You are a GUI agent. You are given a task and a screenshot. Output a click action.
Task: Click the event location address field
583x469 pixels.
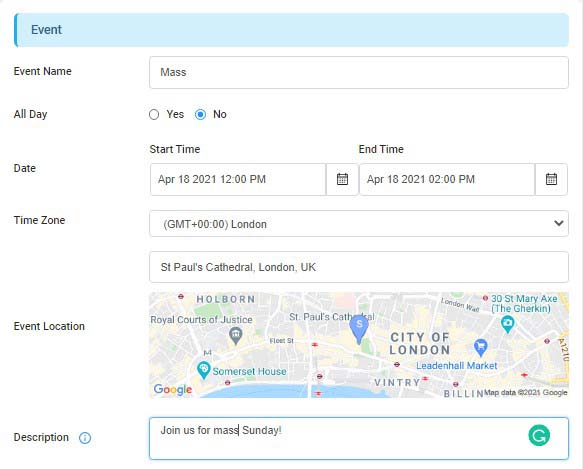359,267
